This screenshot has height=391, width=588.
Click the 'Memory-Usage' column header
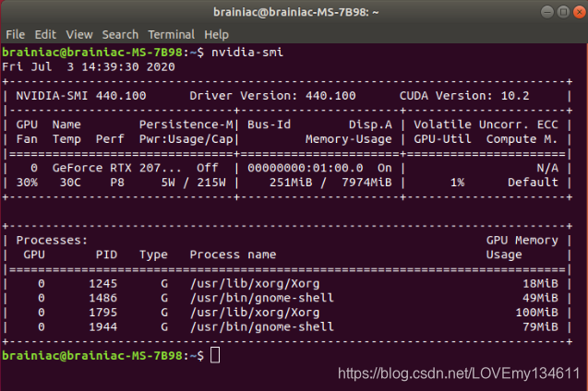tap(349, 139)
